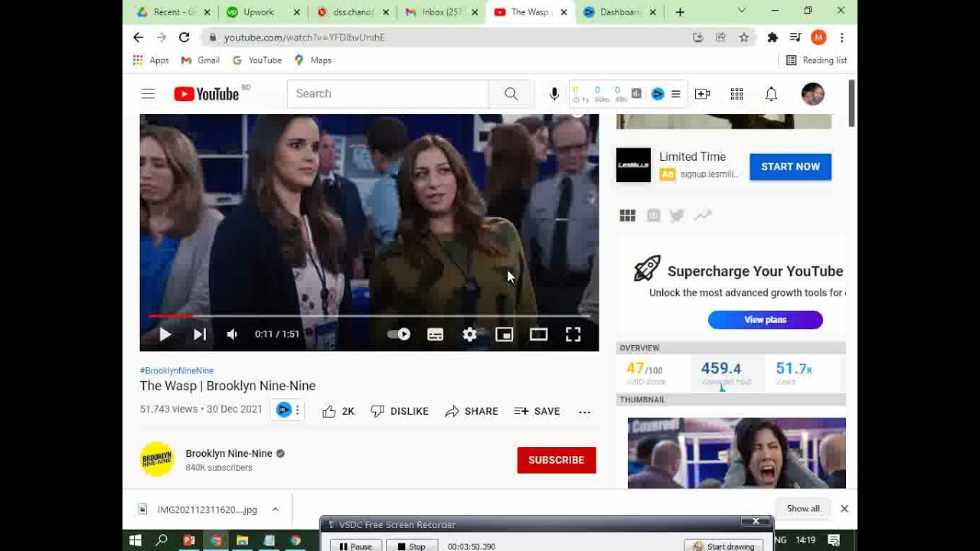The height and width of the screenshot is (551, 980).
Task: Open the YouTube account avatar
Action: click(x=812, y=93)
